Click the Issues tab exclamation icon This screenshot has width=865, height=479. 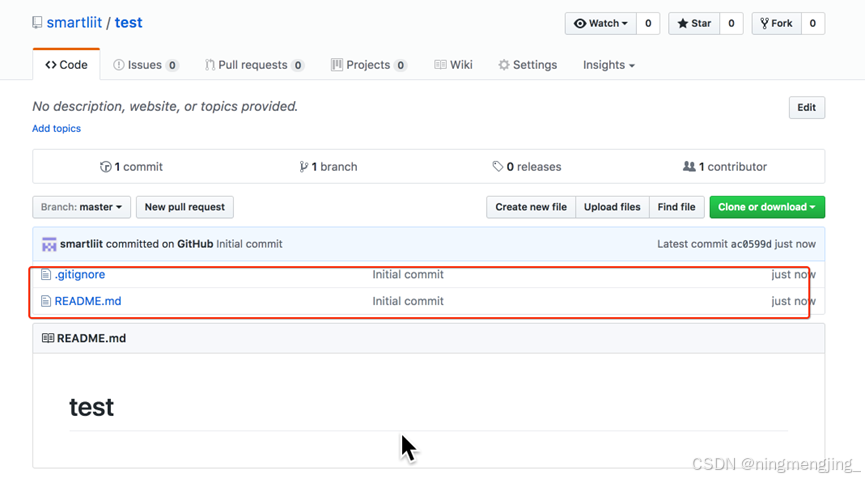119,65
